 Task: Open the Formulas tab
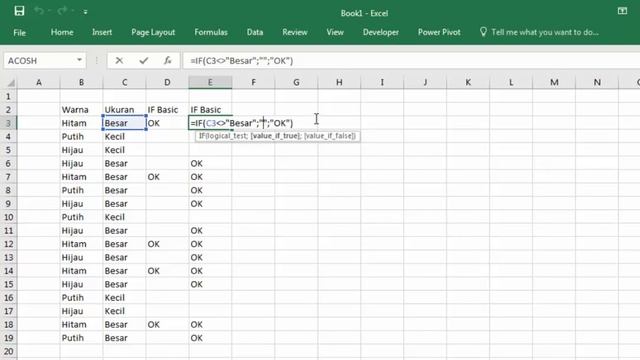[211, 32]
